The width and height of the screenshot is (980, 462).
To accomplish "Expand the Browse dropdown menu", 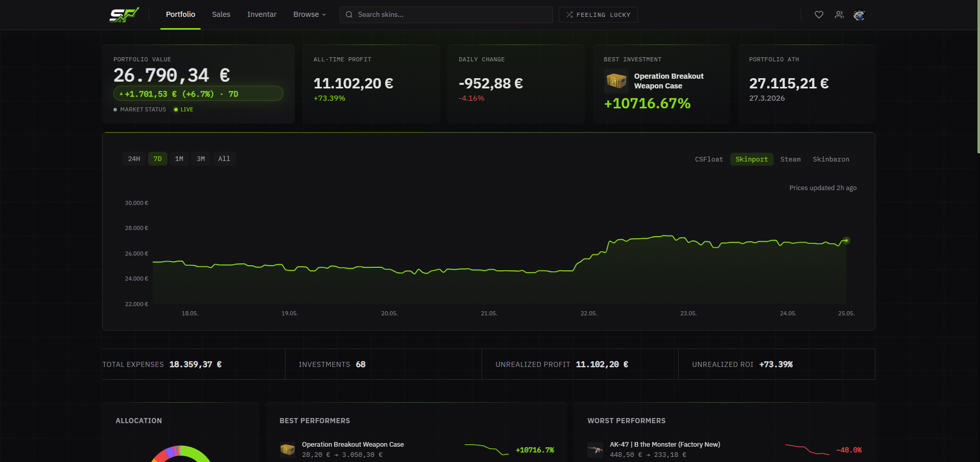I will (x=309, y=15).
